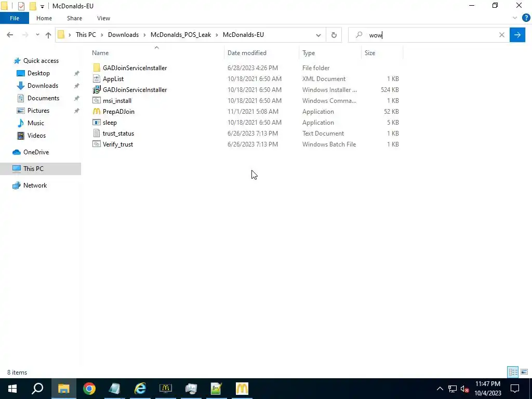The image size is (532, 399).
Task: Expand the chevron after Downloads in path
Action: point(144,35)
